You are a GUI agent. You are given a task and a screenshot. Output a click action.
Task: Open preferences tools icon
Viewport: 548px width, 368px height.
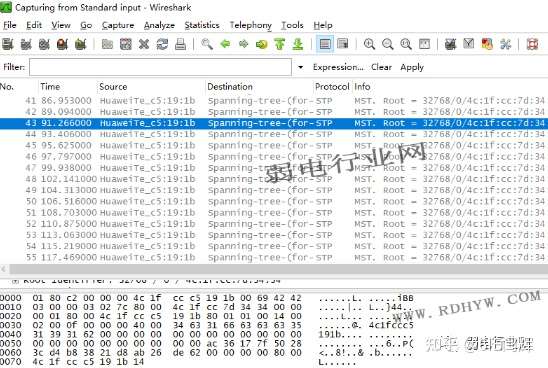tap(505, 44)
